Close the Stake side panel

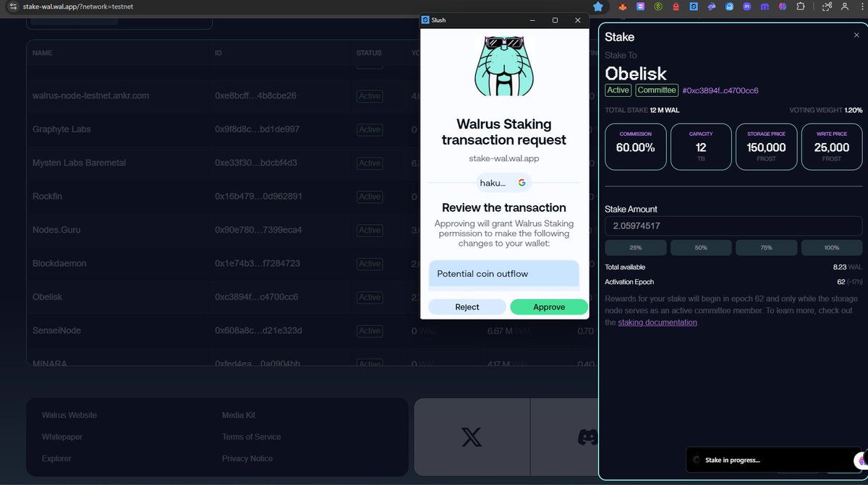tap(856, 35)
